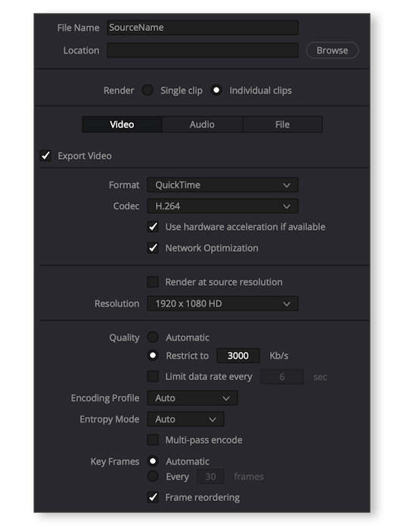The height and width of the screenshot is (532, 404).
Task: Switch to the Audio tab
Action: [202, 125]
